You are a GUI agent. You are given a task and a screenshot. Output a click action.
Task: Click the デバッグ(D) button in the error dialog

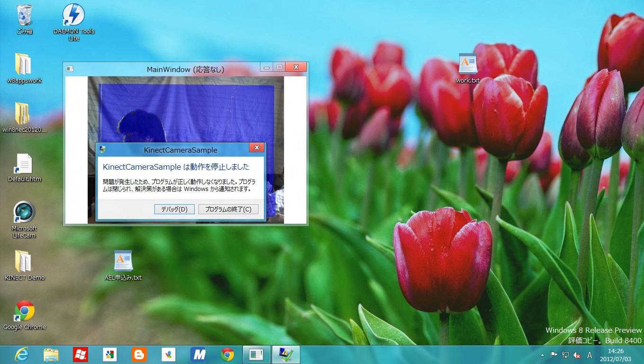coord(174,209)
